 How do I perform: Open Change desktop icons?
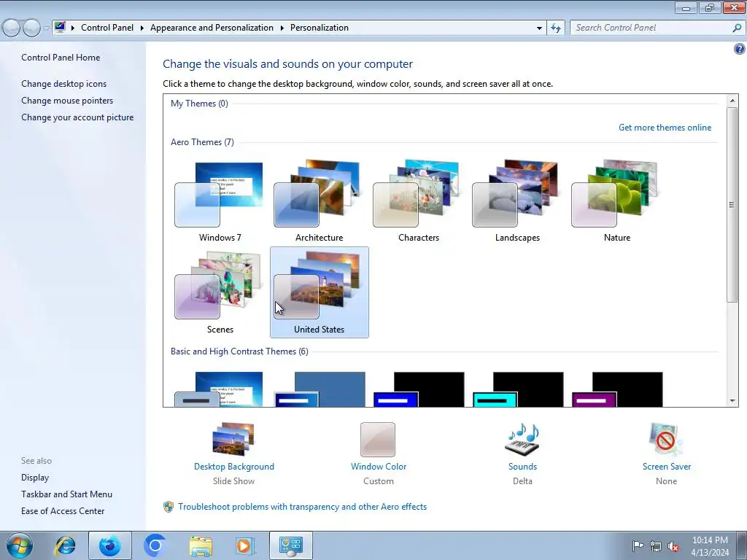64,84
